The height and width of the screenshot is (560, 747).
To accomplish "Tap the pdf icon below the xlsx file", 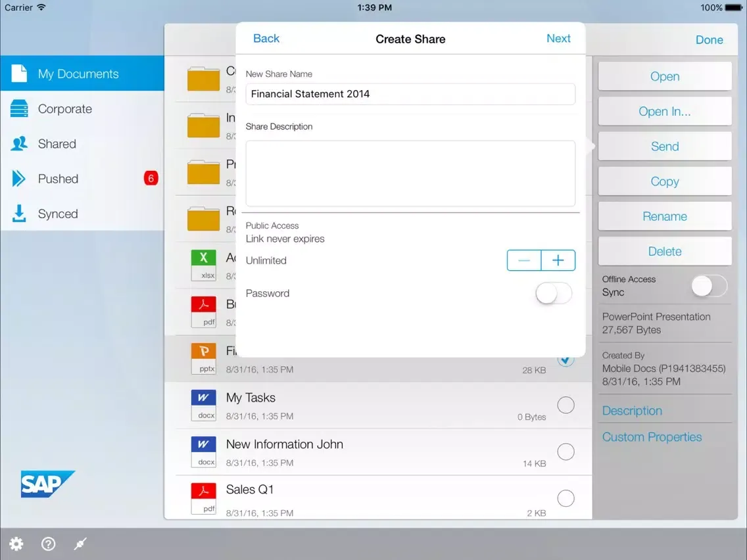I will click(203, 312).
